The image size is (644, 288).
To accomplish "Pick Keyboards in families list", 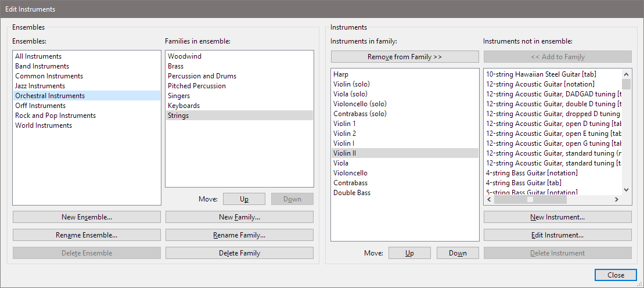I will [184, 106].
